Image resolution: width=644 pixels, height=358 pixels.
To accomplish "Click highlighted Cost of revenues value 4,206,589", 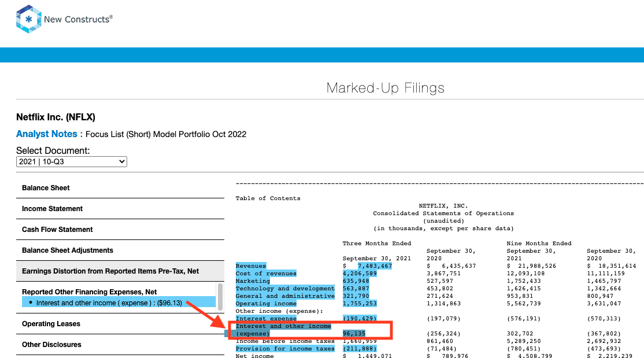I will (360, 274).
